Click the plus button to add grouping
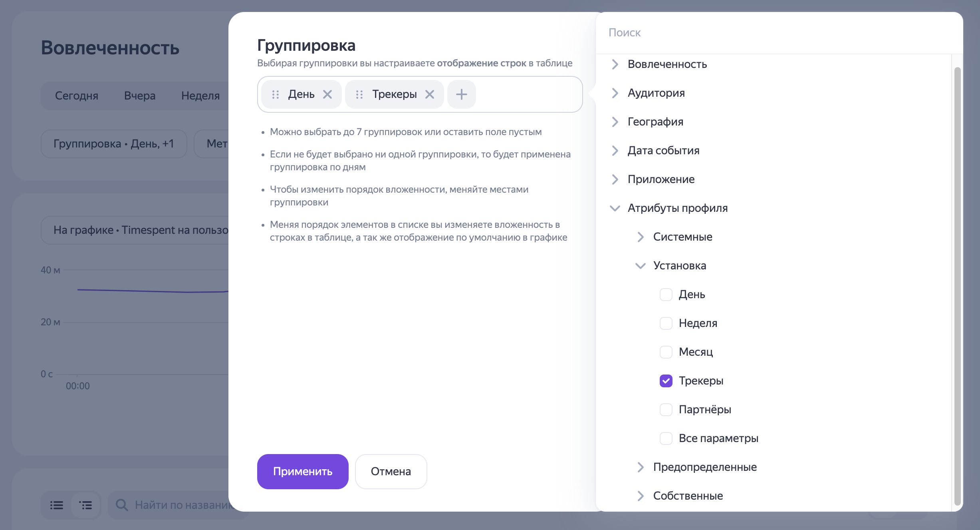980x530 pixels. click(462, 94)
